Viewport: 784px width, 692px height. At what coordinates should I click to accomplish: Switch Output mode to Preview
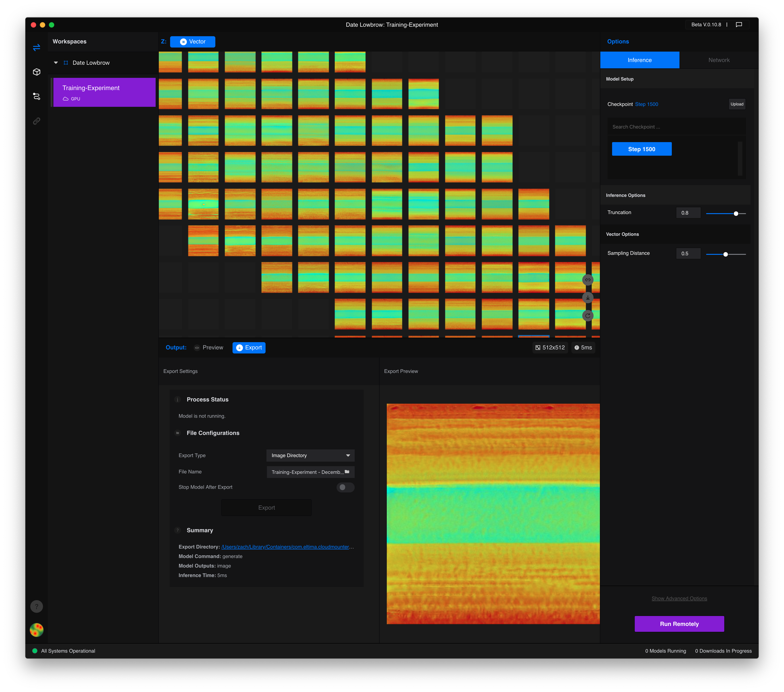point(209,348)
